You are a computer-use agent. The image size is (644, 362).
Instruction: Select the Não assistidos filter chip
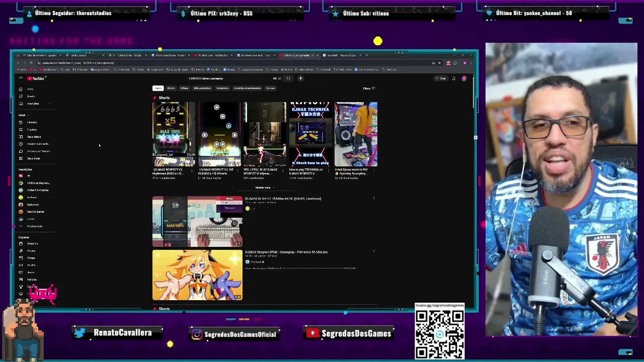click(x=202, y=88)
